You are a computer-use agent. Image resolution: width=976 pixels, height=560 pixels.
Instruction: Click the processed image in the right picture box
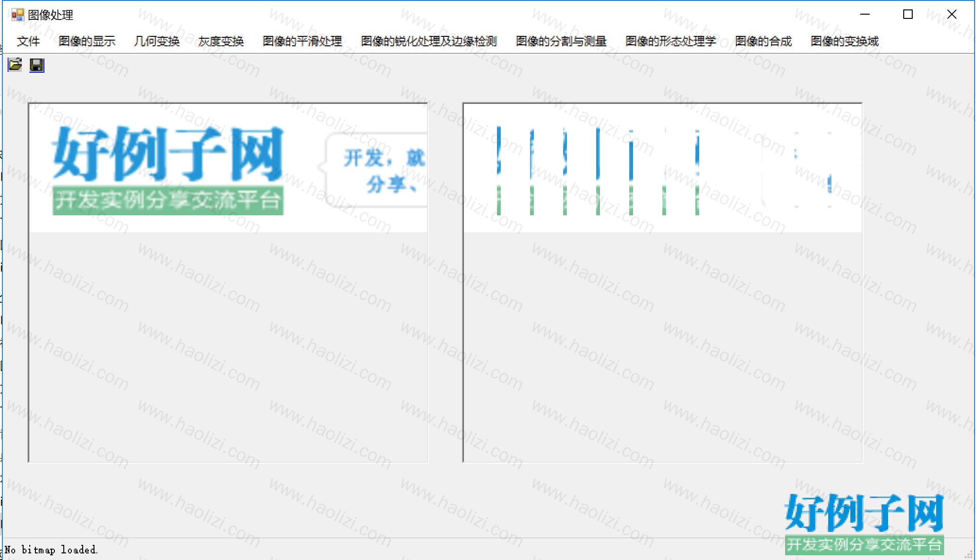tap(663, 168)
